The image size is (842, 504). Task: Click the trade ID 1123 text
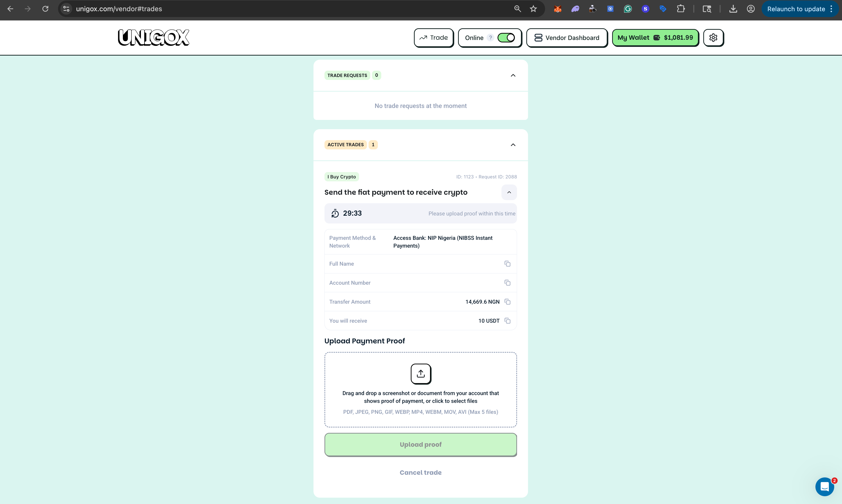(465, 177)
